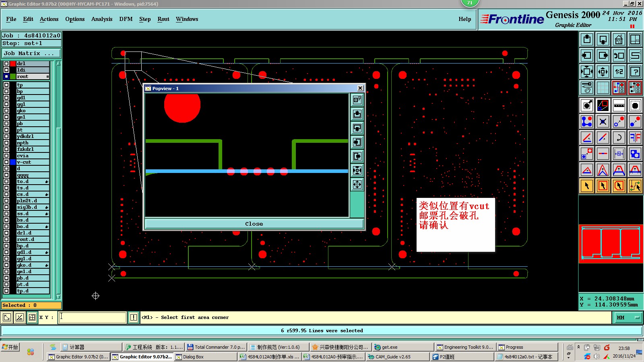Click the layer list scroll down arrow

pos(58,297)
